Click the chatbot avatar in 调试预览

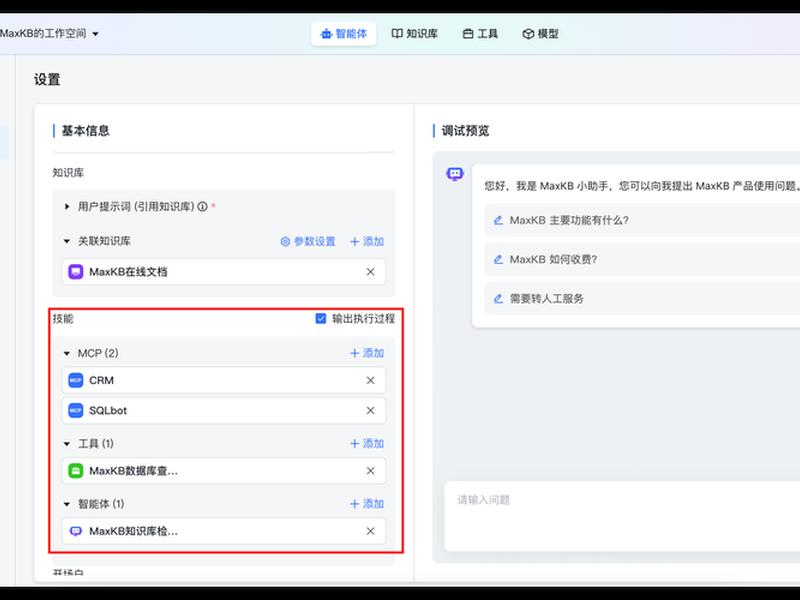[455, 174]
